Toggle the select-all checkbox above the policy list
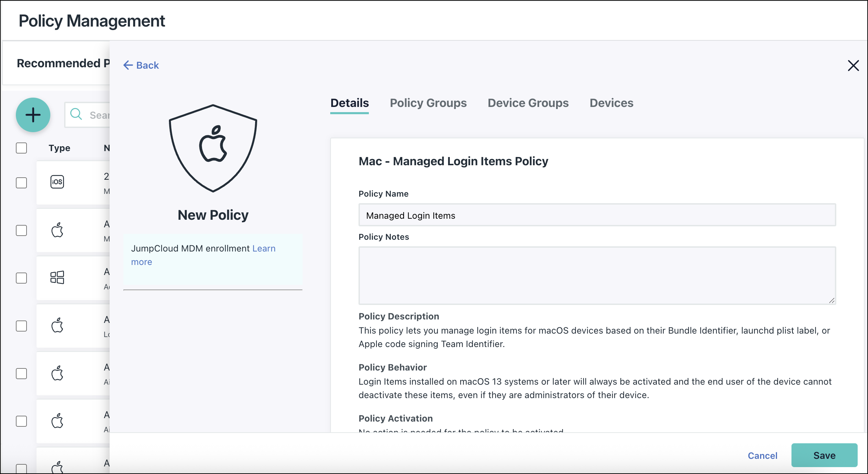The image size is (868, 474). 21,148
